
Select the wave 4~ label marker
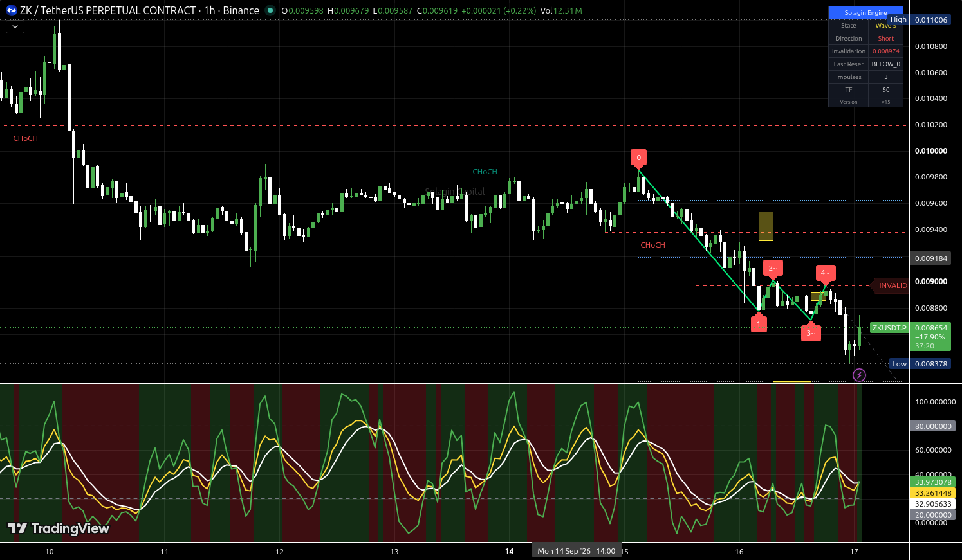(x=826, y=273)
